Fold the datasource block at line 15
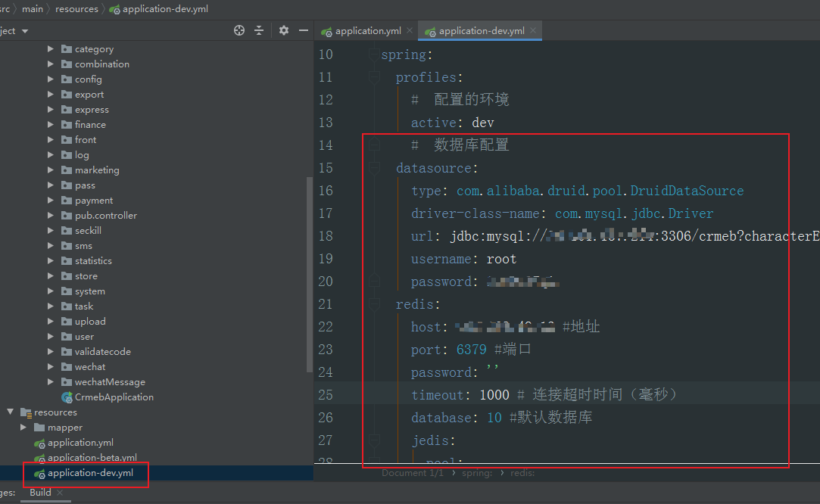Viewport: 820px width, 504px height. click(x=374, y=168)
